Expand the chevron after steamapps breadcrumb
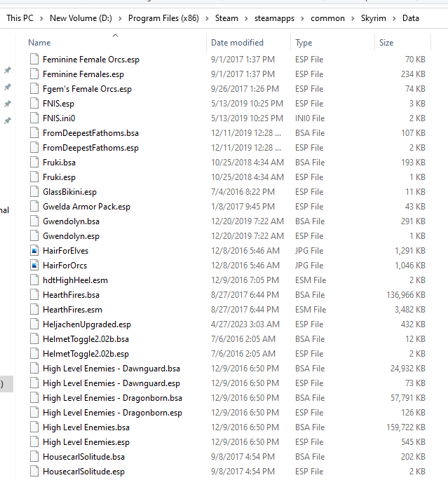Viewport: 448px width, 480px height. click(x=303, y=19)
